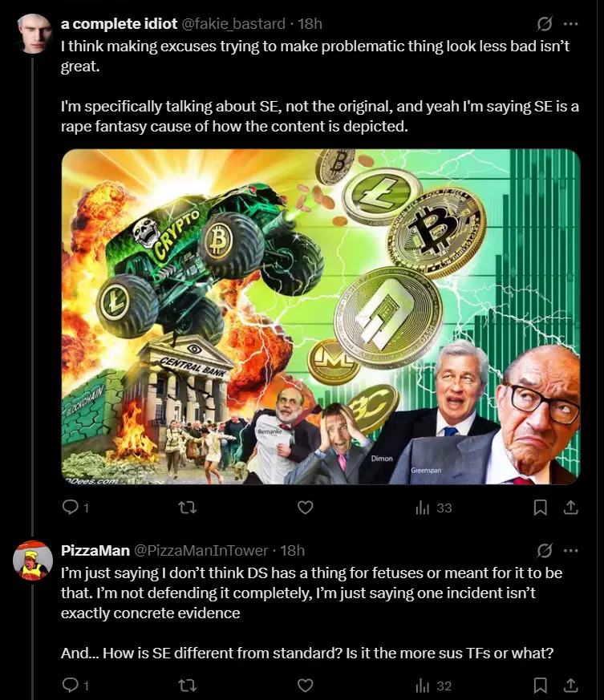View analytics showing 33 views
604x700 pixels.
[434, 508]
